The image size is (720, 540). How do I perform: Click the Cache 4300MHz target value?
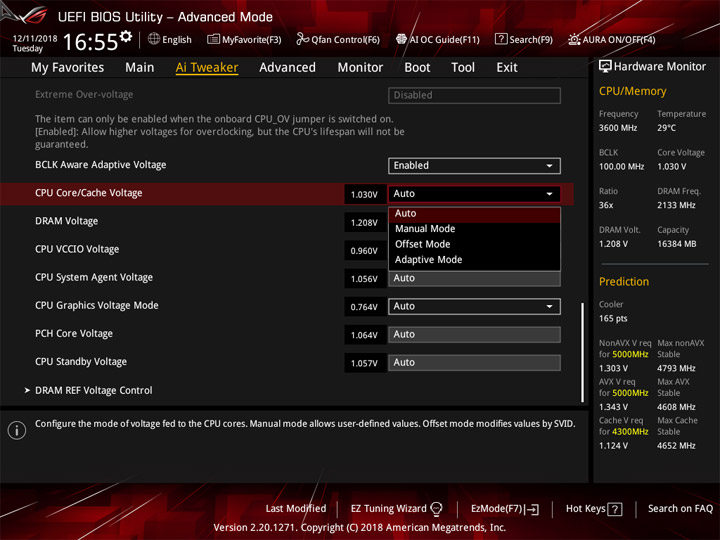pos(630,432)
